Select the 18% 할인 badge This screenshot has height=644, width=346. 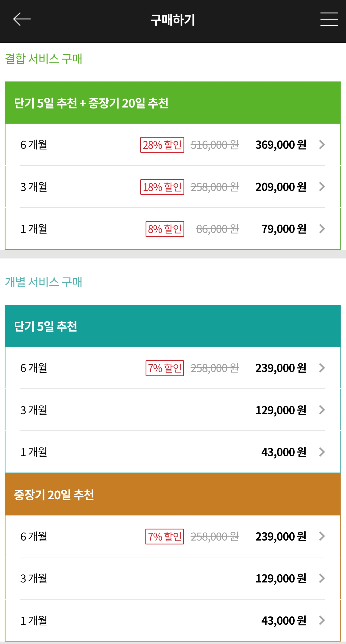tap(162, 187)
